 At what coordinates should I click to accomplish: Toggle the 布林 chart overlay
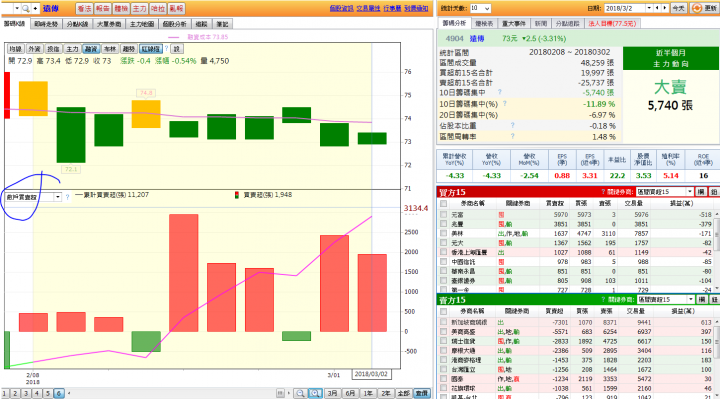110,49
